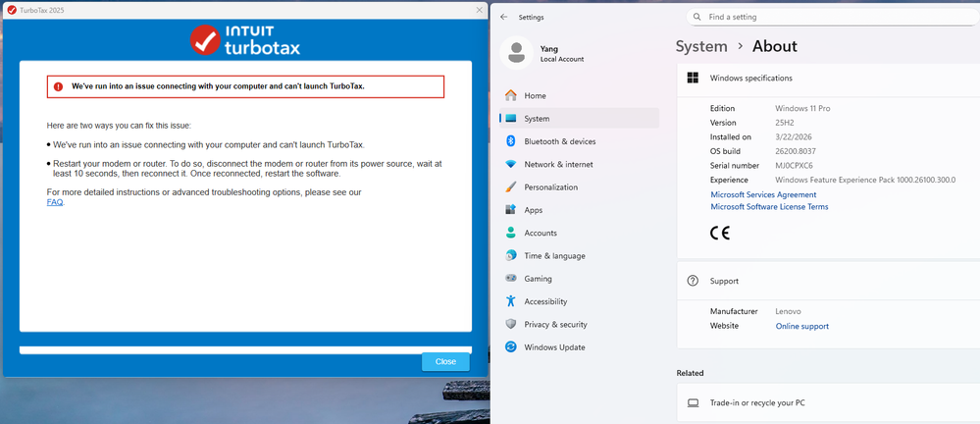
Task: Click the restart modem or router instruction
Action: tap(247, 169)
